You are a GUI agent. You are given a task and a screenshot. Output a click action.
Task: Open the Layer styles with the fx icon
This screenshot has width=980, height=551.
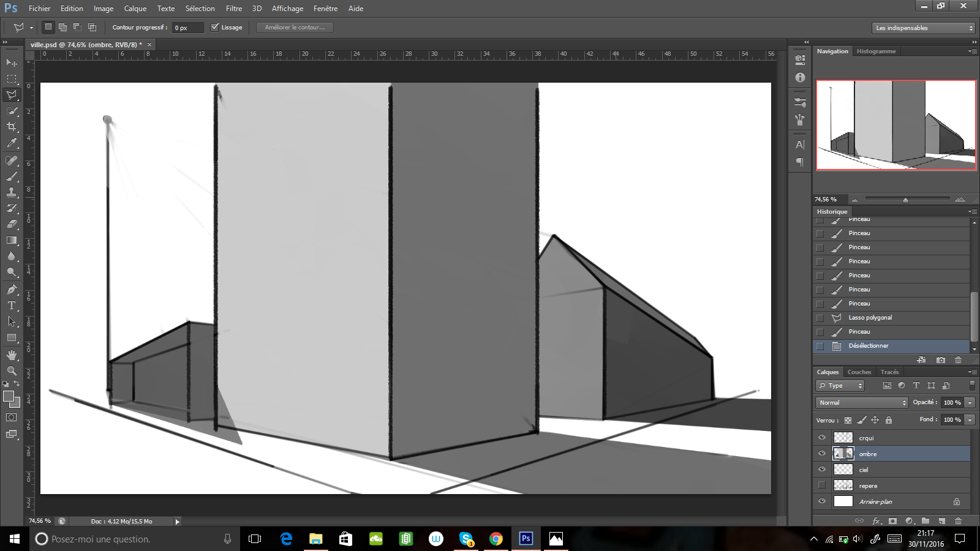point(876,521)
